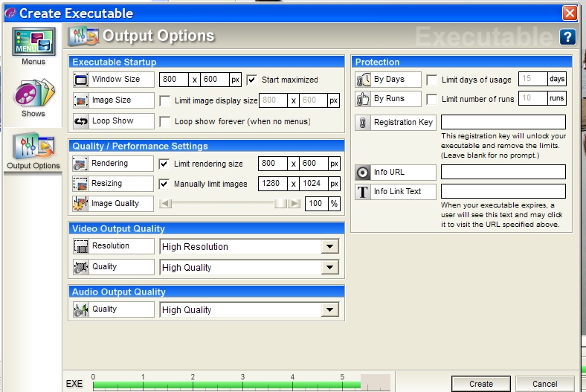Click the Image Quality slider handle
The height and width of the screenshot is (392, 586).
[x=280, y=204]
